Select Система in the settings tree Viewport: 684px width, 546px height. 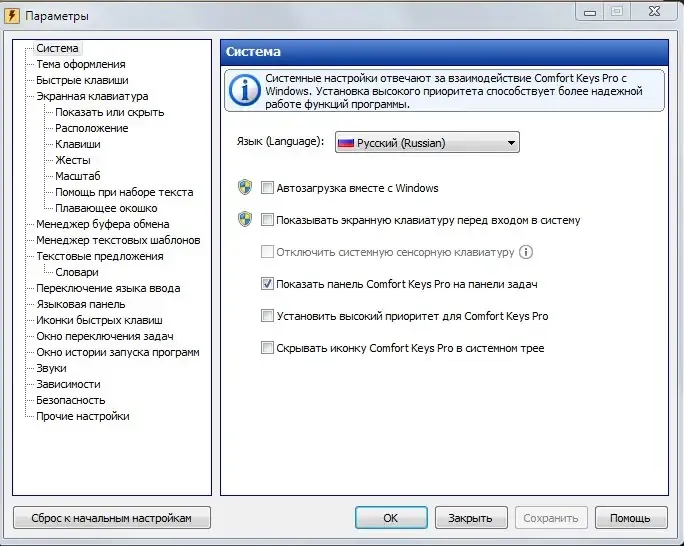pos(57,48)
